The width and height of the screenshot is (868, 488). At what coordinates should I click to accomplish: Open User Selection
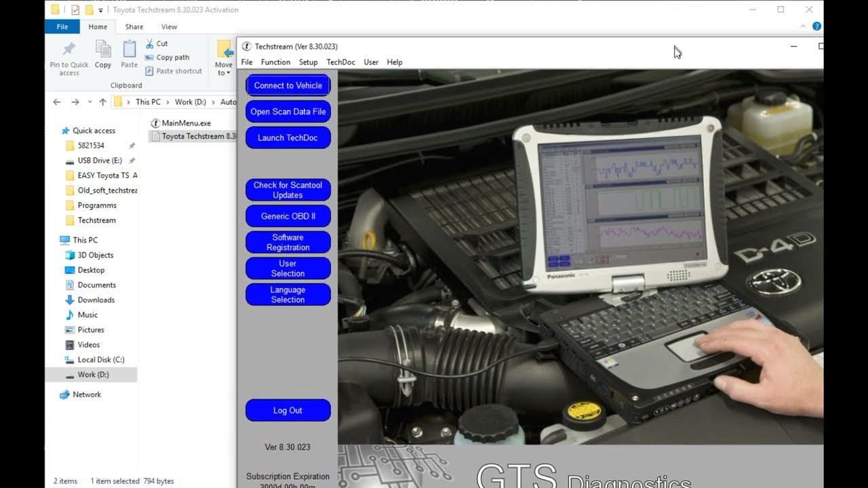pos(288,268)
